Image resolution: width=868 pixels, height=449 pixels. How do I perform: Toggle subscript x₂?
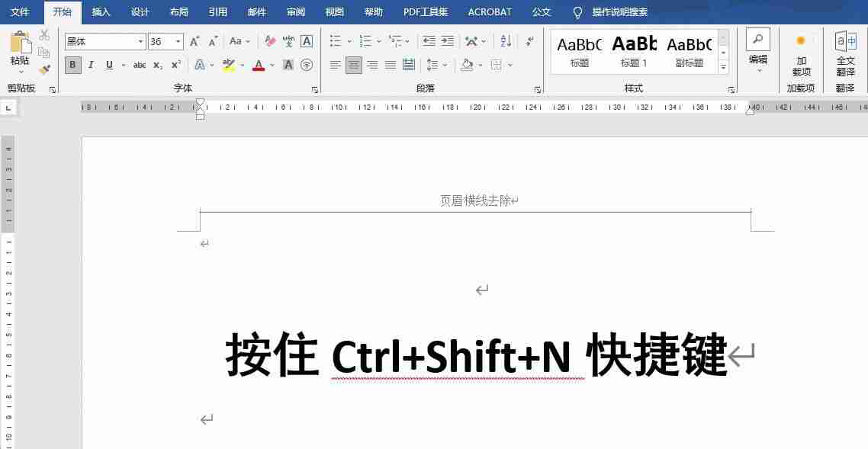click(158, 66)
